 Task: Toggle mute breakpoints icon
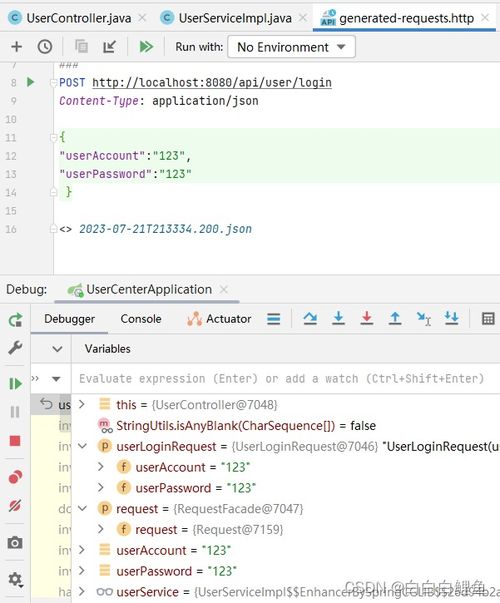[x=15, y=505]
